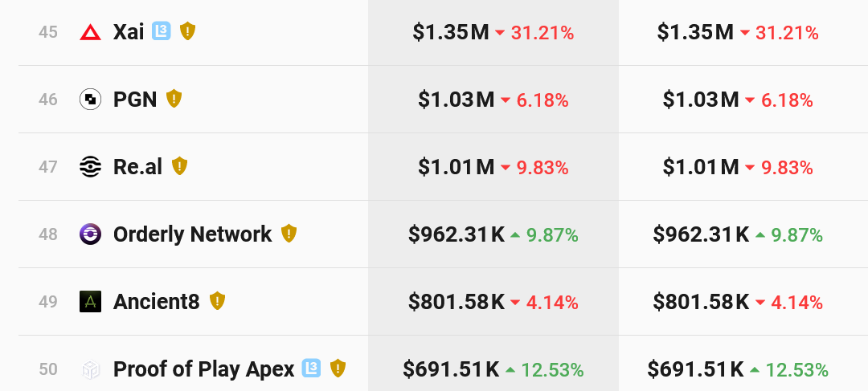The width and height of the screenshot is (868, 391).
Task: Open the Proof of Play Apex link
Action: [x=203, y=369]
